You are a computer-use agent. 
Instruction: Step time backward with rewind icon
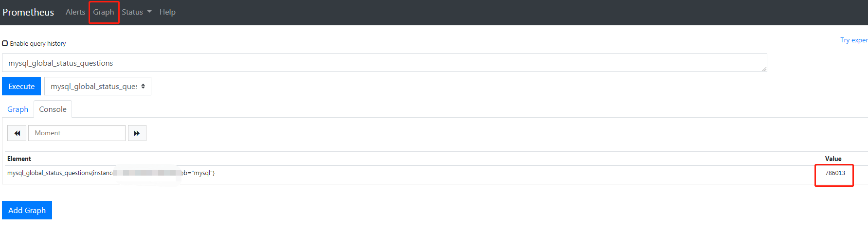point(17,133)
